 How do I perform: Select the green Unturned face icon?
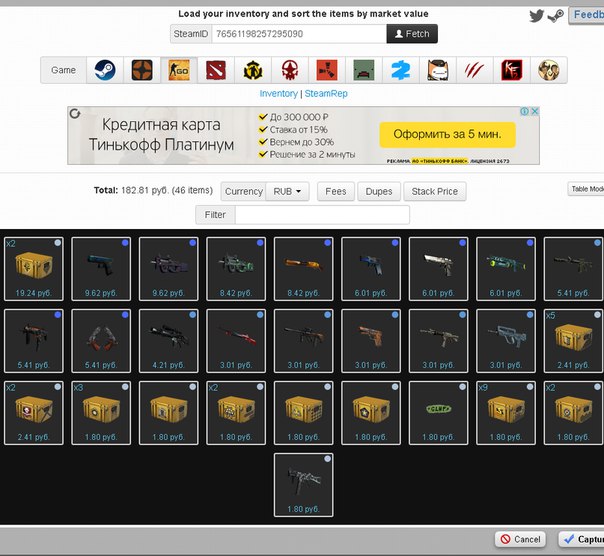point(364,70)
